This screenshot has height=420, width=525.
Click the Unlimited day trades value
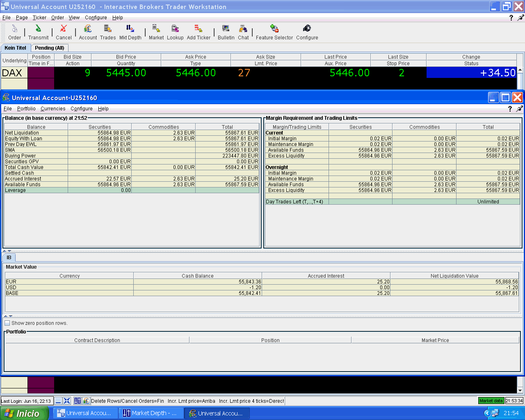[488, 202]
